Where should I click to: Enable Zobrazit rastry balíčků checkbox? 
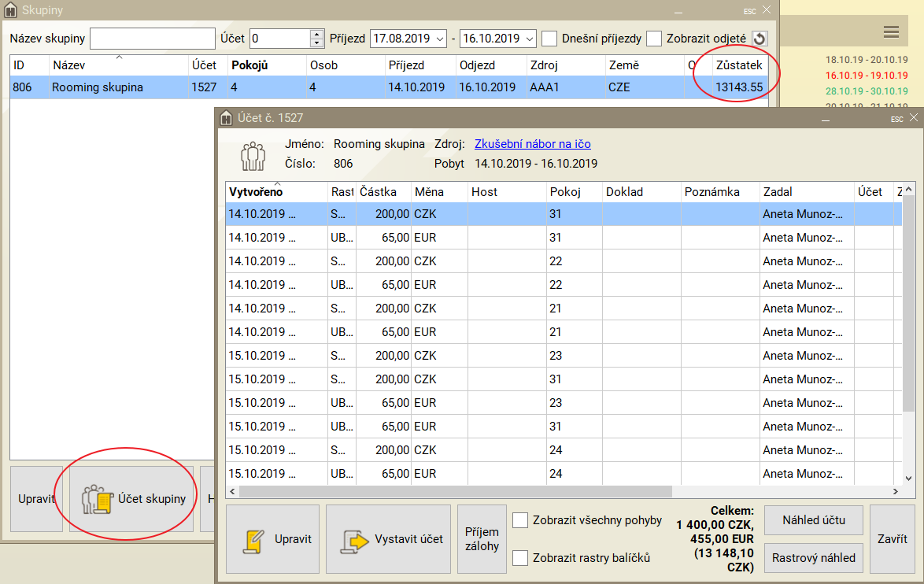pyautogui.click(x=520, y=558)
